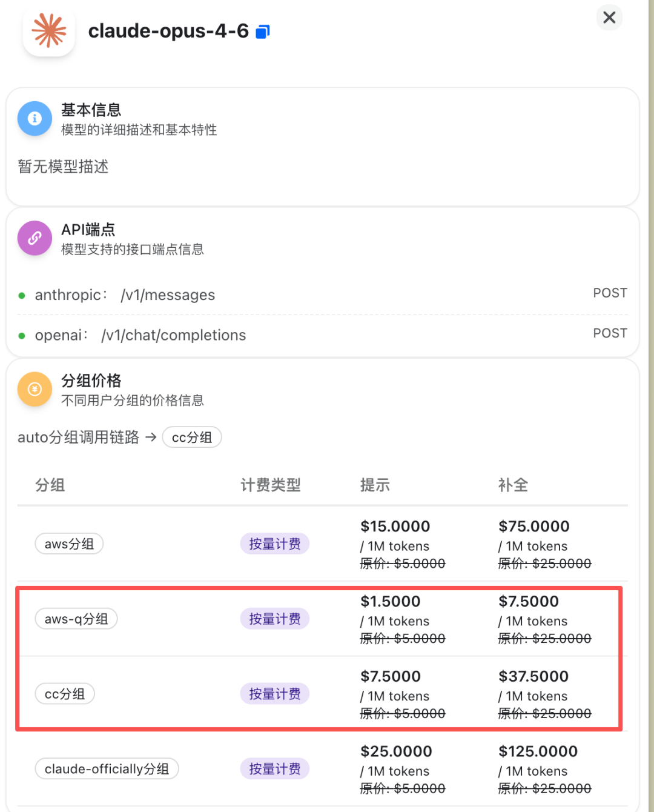Click the blue basic info icon
654x812 pixels.
(x=35, y=118)
